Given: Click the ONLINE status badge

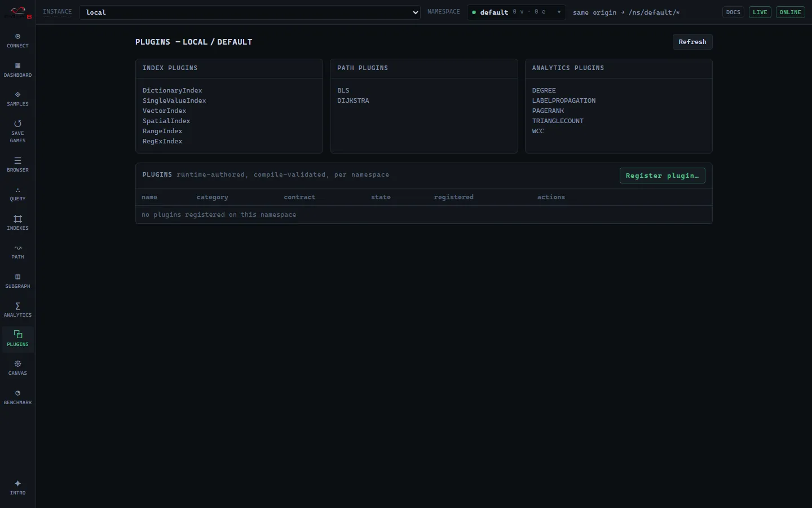Looking at the screenshot, I should pos(790,12).
